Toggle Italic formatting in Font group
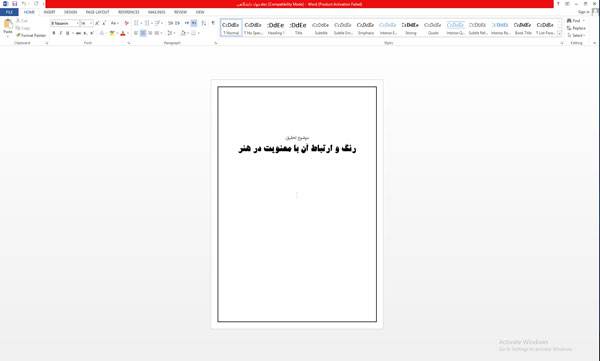 pos(61,33)
